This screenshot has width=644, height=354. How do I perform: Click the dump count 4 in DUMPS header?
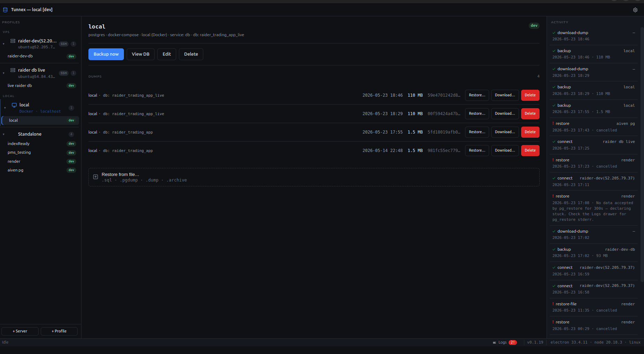(538, 77)
